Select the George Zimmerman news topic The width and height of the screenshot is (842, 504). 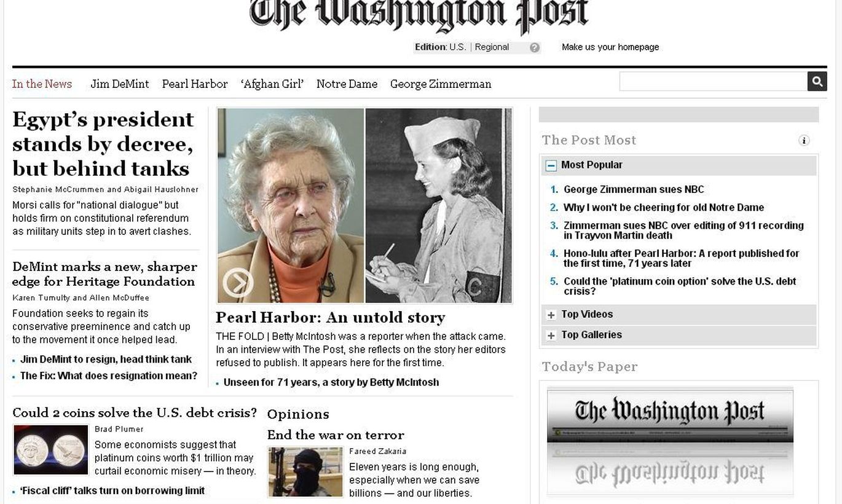(441, 84)
